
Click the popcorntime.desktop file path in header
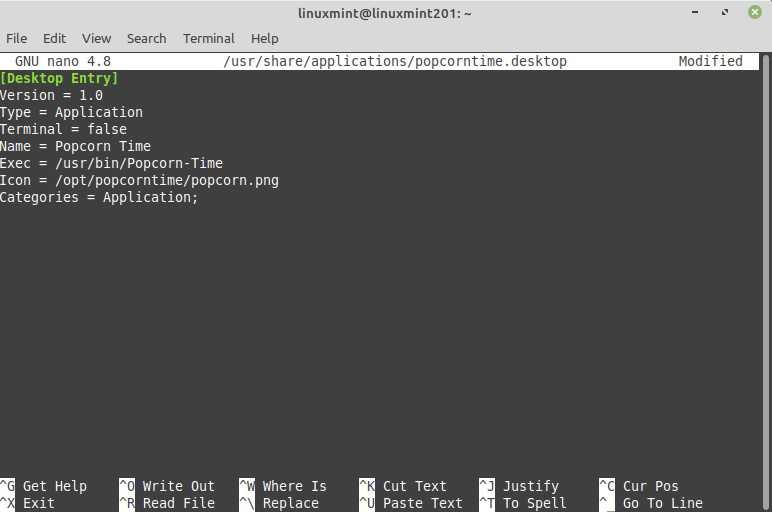395,61
